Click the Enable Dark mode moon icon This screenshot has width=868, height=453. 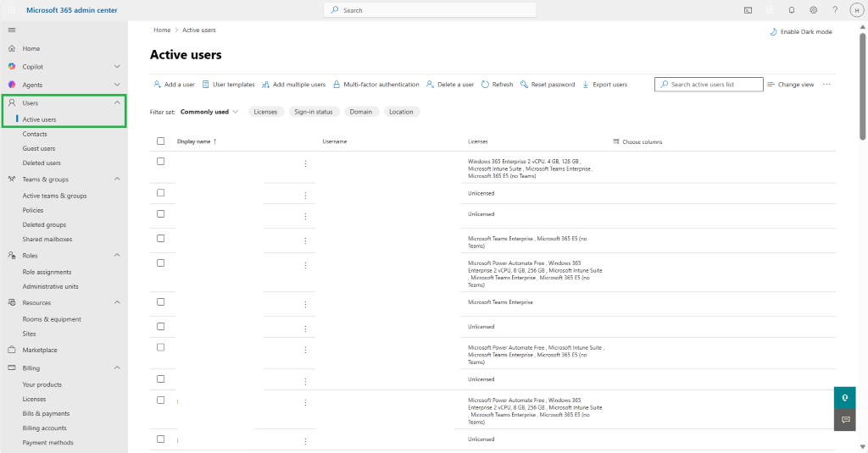click(x=773, y=32)
